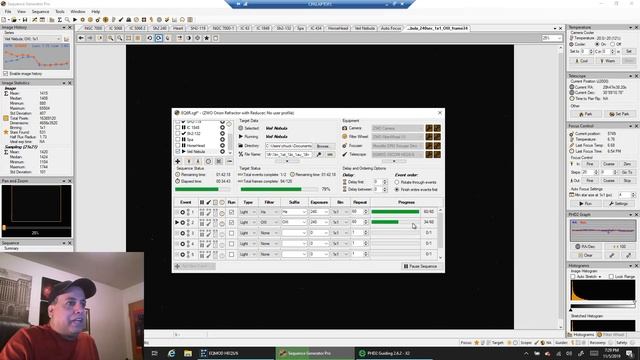
Task: Toggle Run checkbox for event 2
Action: click(231, 222)
